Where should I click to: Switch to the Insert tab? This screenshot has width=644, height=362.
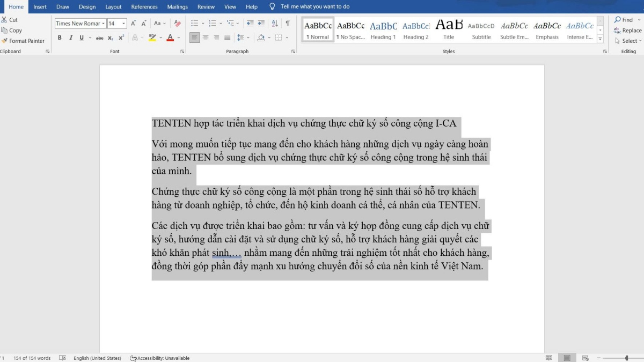tap(40, 7)
